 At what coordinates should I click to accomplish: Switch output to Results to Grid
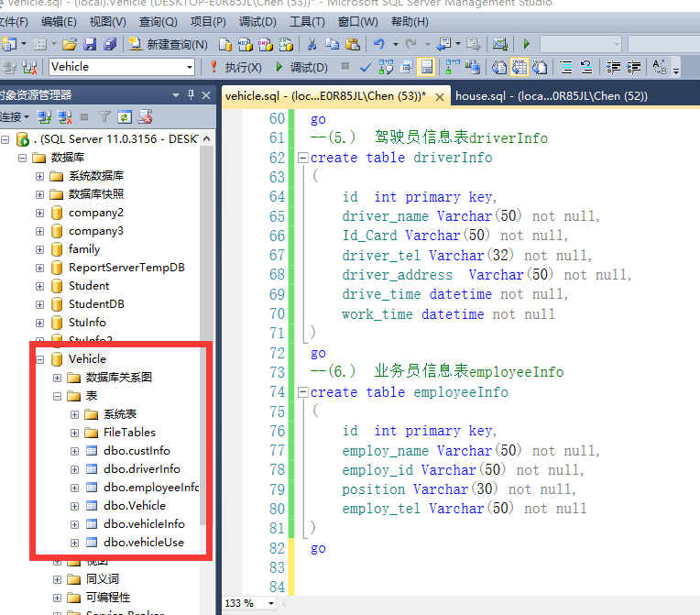coord(520,68)
